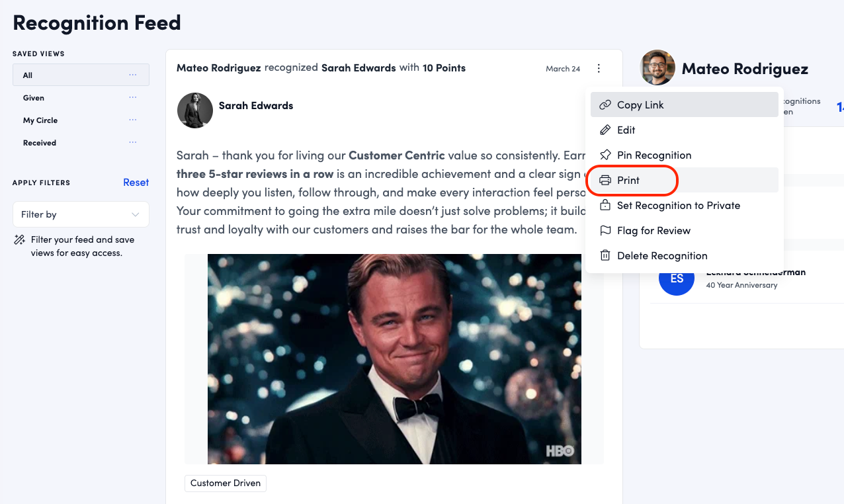The height and width of the screenshot is (504, 844).
Task: Open the Filter by dropdown
Action: pyautogui.click(x=81, y=214)
